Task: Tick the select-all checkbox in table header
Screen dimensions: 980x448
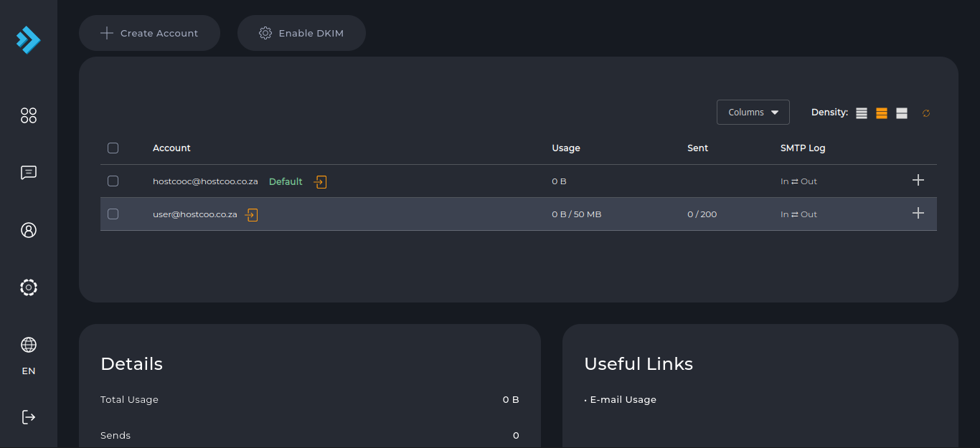Action: point(113,148)
